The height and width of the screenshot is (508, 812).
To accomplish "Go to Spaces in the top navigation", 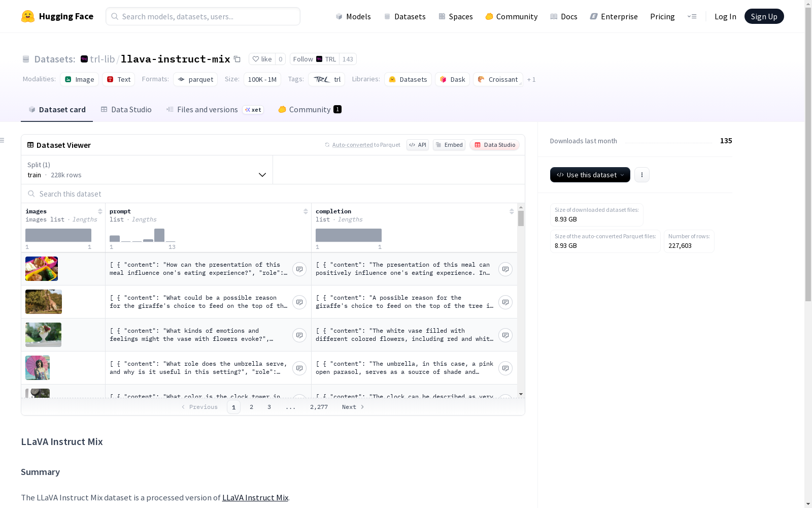I will (456, 16).
